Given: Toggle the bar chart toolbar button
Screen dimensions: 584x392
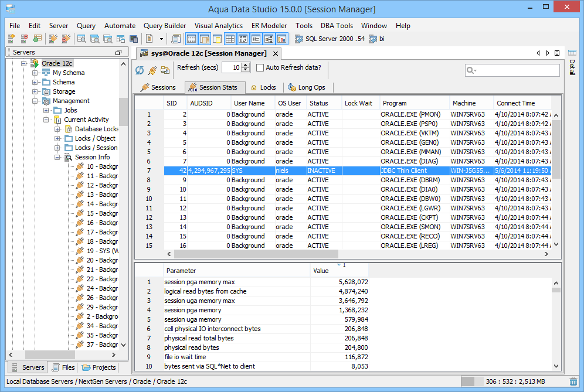Looking at the screenshot, I should click(282, 39).
